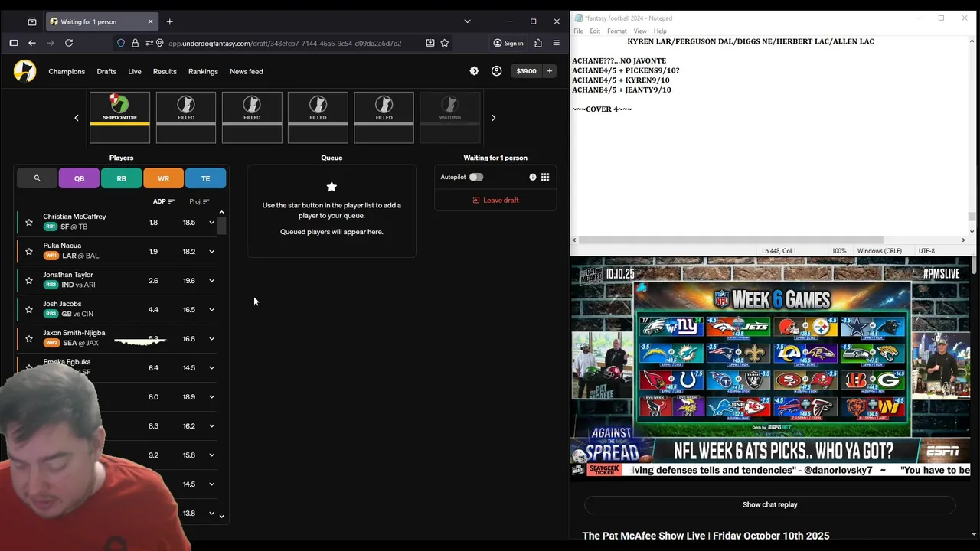Open Notepad File menu

coord(578,31)
